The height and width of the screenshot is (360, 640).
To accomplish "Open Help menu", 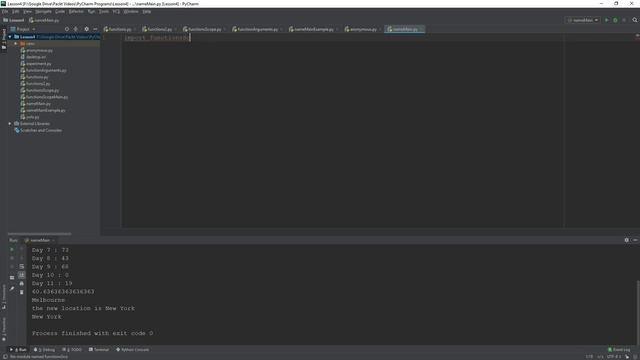I will click(147, 11).
